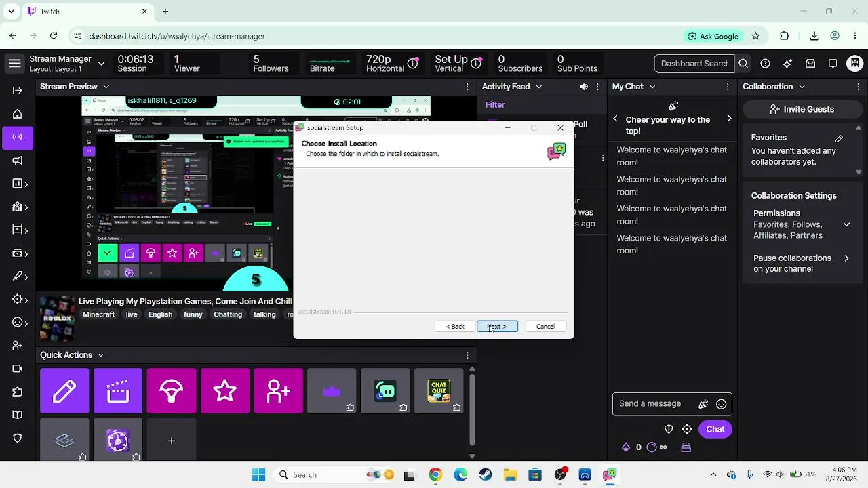Open the whispers speech bubble icon
The height and width of the screenshot is (488, 868).
(x=833, y=64)
